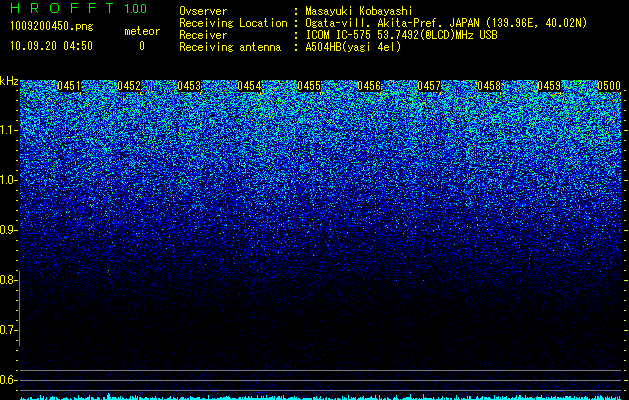
Task: Click ICOM IC-575 53.7492 receiver text
Action: 401,35
